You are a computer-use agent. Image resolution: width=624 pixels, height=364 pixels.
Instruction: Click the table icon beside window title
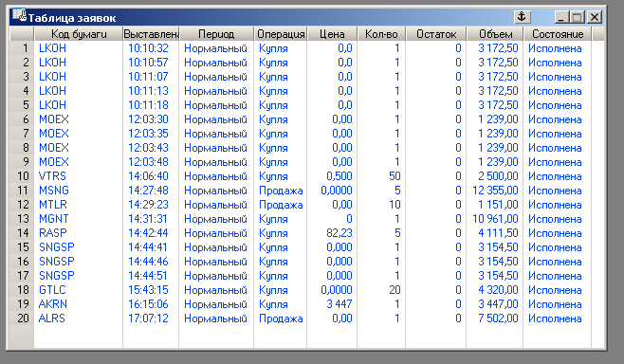click(x=19, y=15)
